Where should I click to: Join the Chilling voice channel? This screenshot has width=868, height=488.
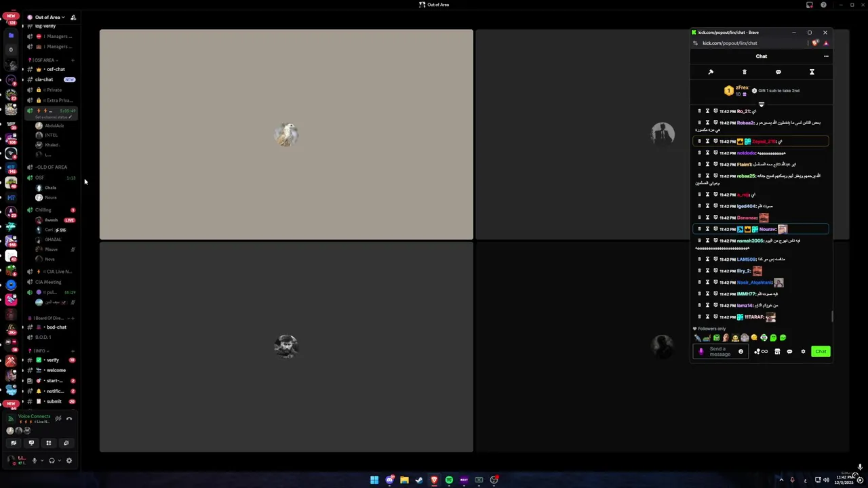51,210
